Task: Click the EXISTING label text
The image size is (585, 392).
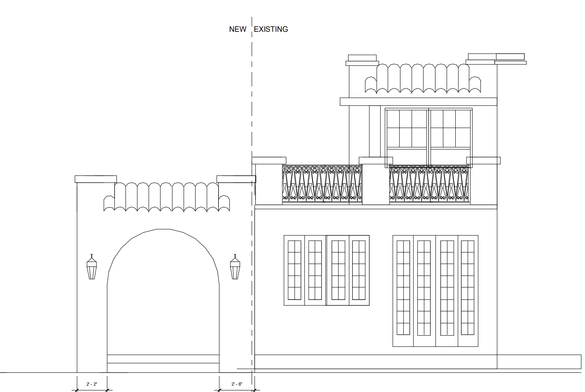Action: pyautogui.click(x=271, y=29)
